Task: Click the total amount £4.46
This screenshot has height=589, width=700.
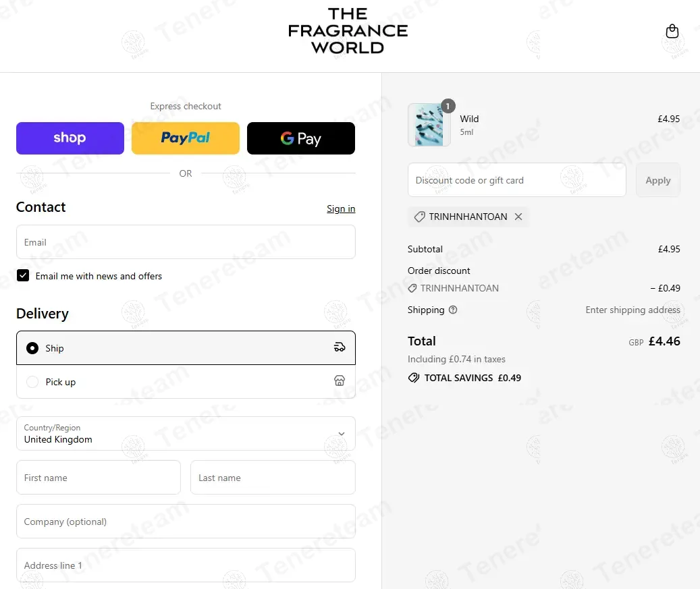Action: (x=664, y=341)
